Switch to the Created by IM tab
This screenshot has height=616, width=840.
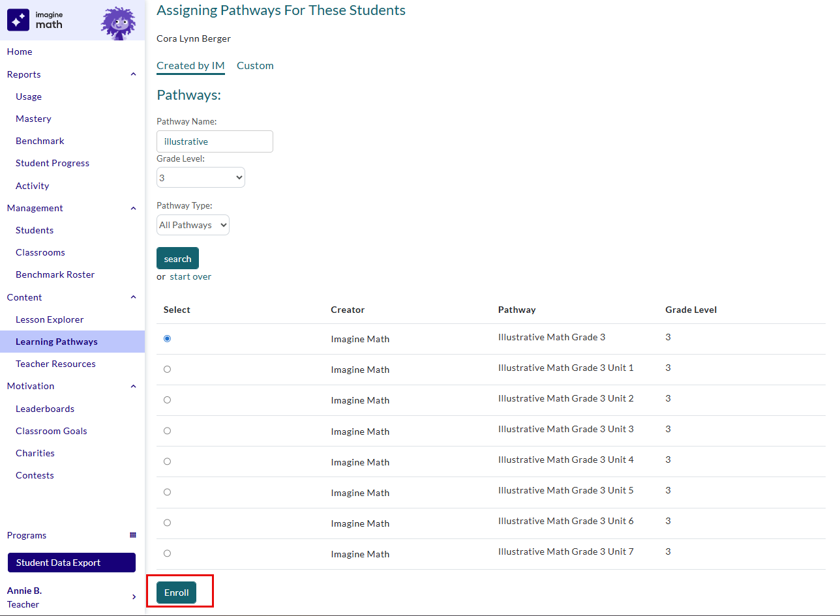(x=190, y=66)
